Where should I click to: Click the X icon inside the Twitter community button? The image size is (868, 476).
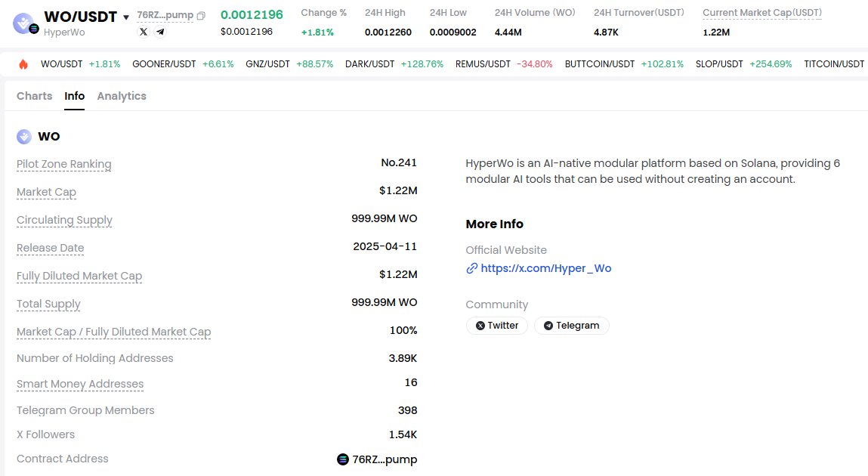point(481,326)
